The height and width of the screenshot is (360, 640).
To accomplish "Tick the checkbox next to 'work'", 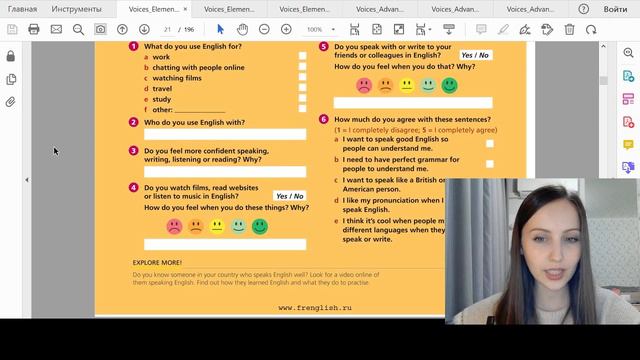I will [x=302, y=56].
